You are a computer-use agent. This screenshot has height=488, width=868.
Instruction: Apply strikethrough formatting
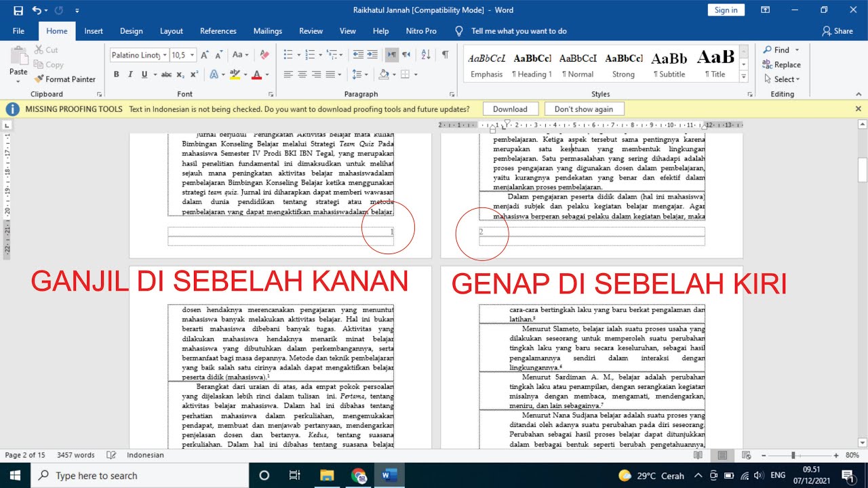[166, 75]
